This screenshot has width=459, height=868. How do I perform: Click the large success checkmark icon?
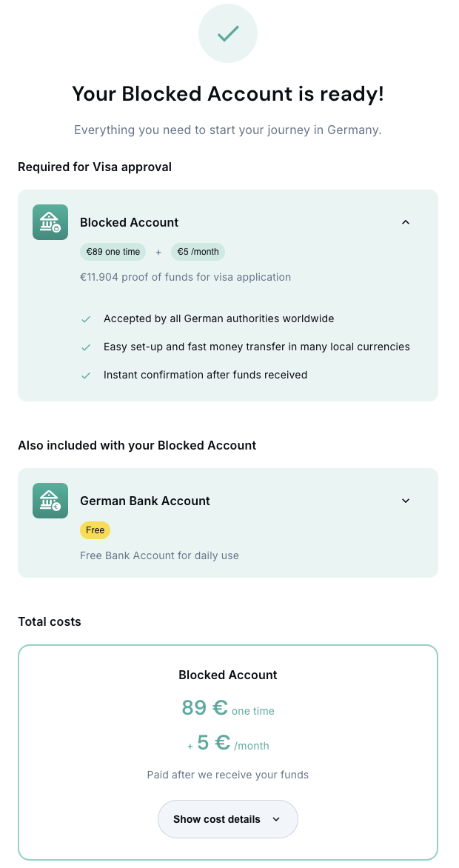pyautogui.click(x=228, y=33)
